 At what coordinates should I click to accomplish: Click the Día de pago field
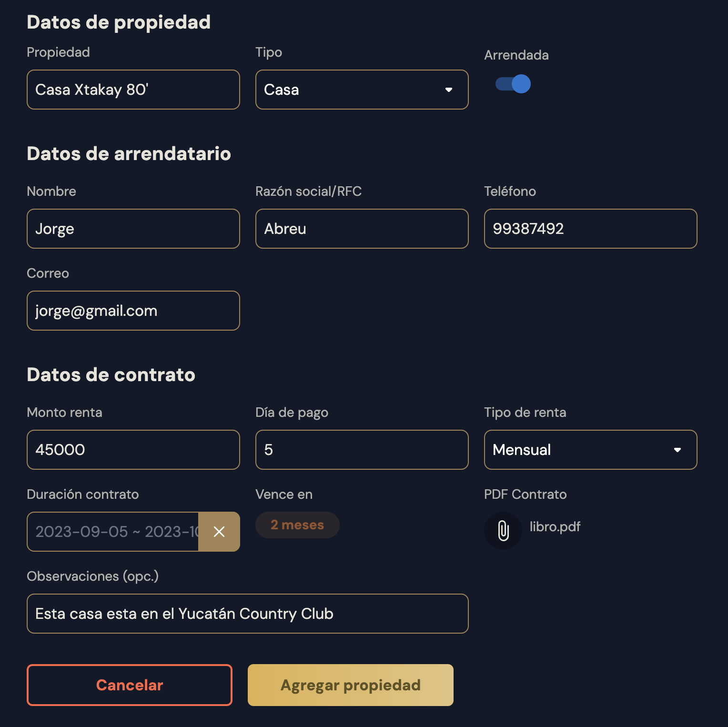tap(362, 450)
